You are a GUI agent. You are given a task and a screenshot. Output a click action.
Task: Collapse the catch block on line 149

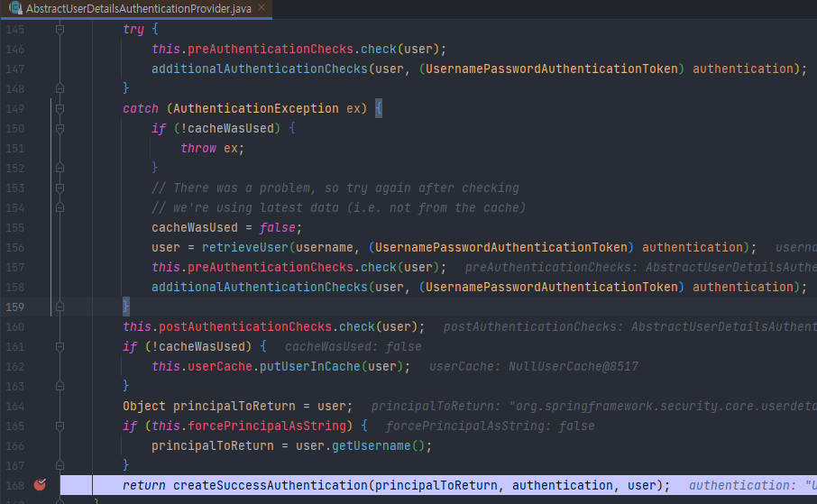(60, 108)
